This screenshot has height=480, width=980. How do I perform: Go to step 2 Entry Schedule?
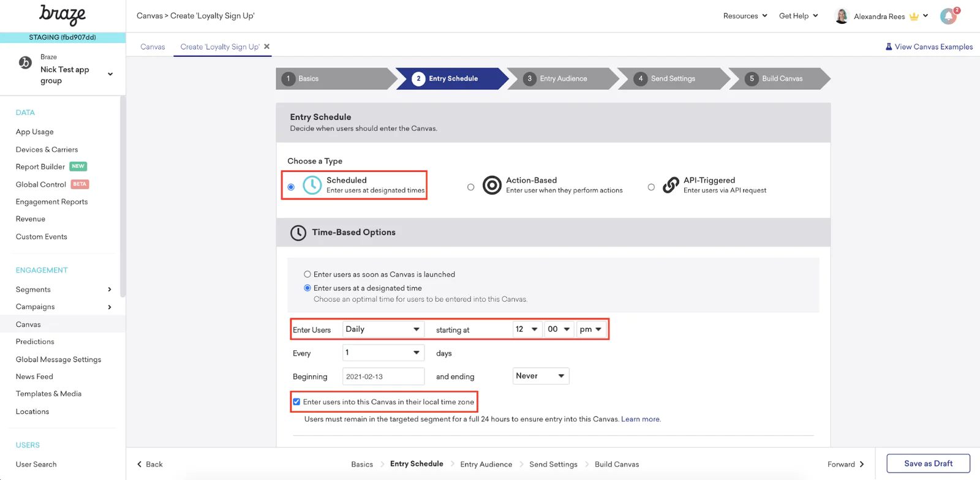click(453, 78)
